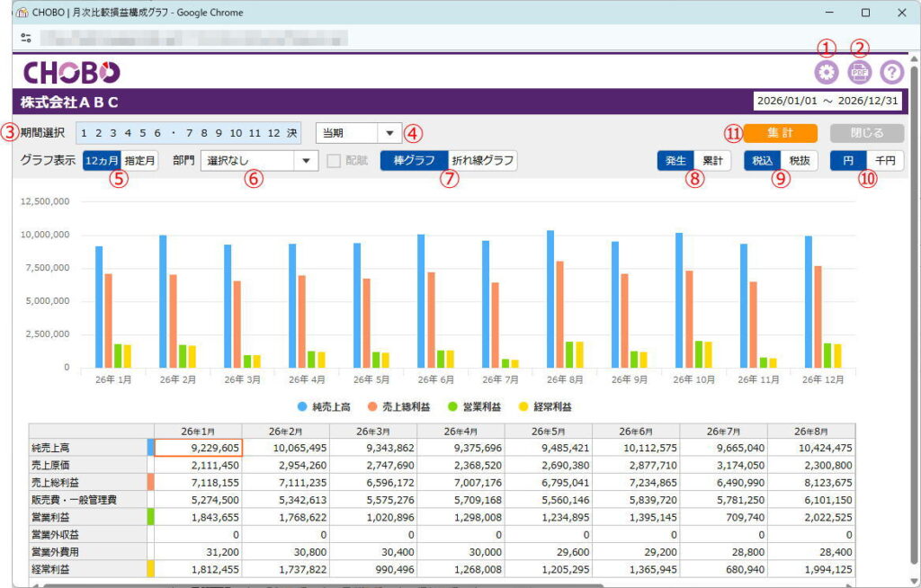Click the browser site info icon
Image resolution: width=921 pixels, height=588 pixels.
pos(25,39)
